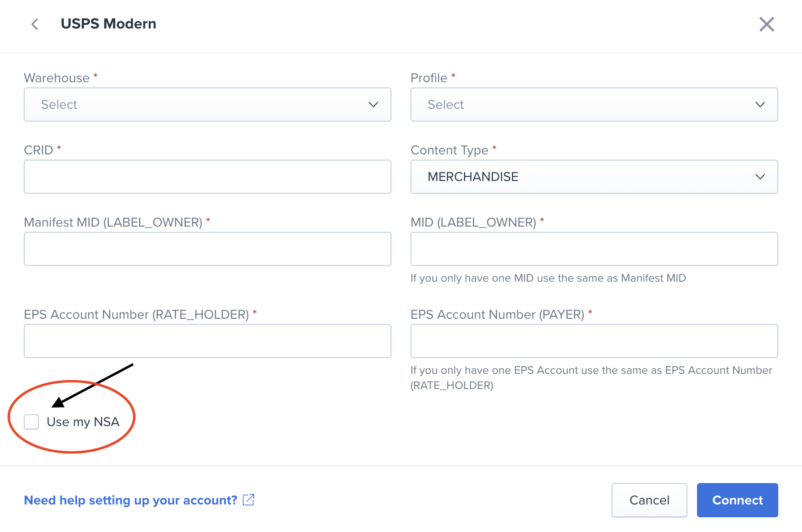The width and height of the screenshot is (802, 532).
Task: Open the Profile dropdown
Action: [x=594, y=104]
